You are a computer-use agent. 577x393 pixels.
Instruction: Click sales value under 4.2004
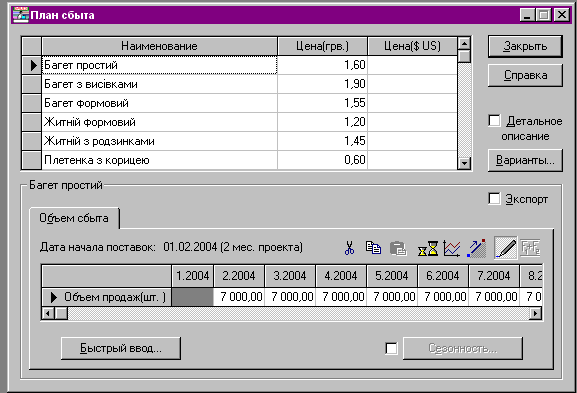click(x=341, y=297)
